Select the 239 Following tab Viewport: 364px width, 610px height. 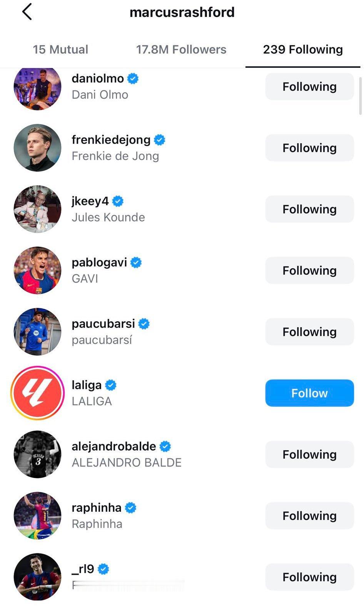click(303, 49)
